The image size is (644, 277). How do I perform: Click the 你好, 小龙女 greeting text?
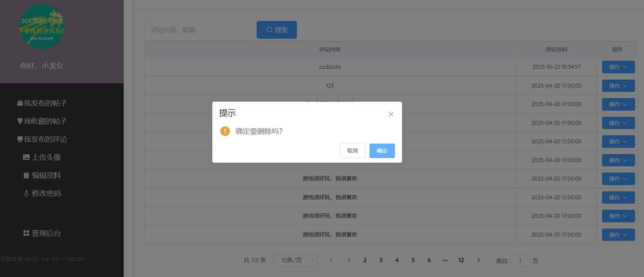[42, 66]
